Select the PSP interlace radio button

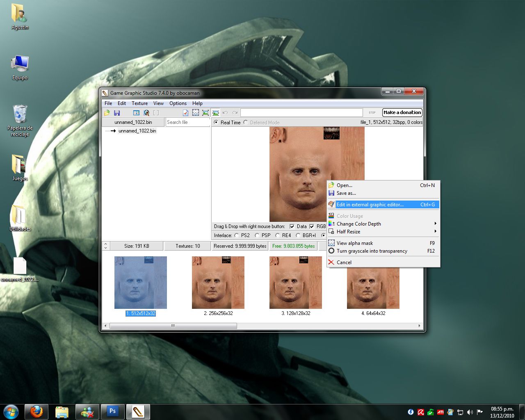[x=257, y=235]
